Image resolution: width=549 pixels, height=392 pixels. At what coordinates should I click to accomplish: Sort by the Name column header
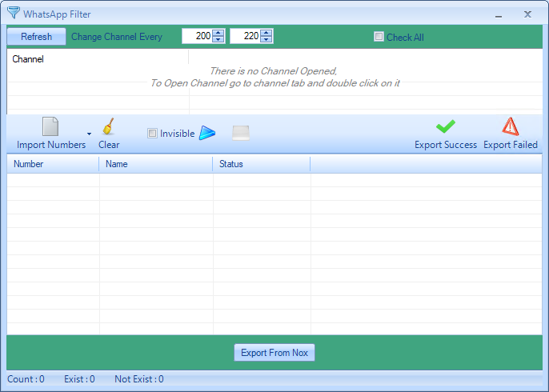point(156,164)
